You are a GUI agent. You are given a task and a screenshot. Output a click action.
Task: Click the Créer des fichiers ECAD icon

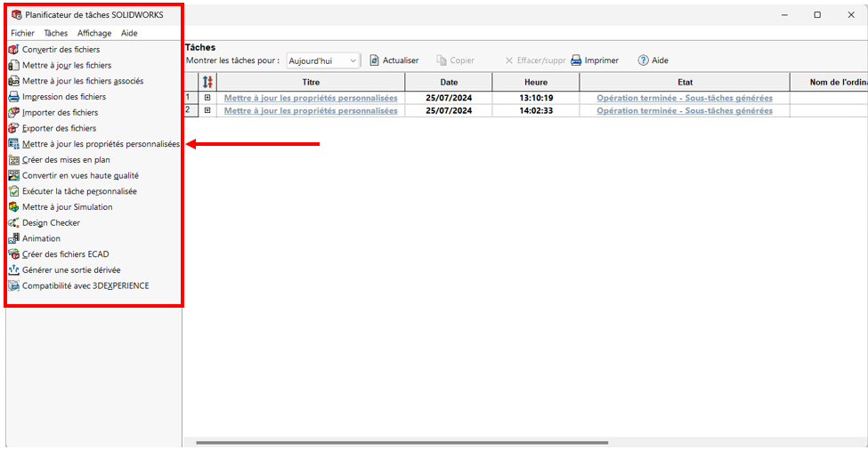pos(13,254)
